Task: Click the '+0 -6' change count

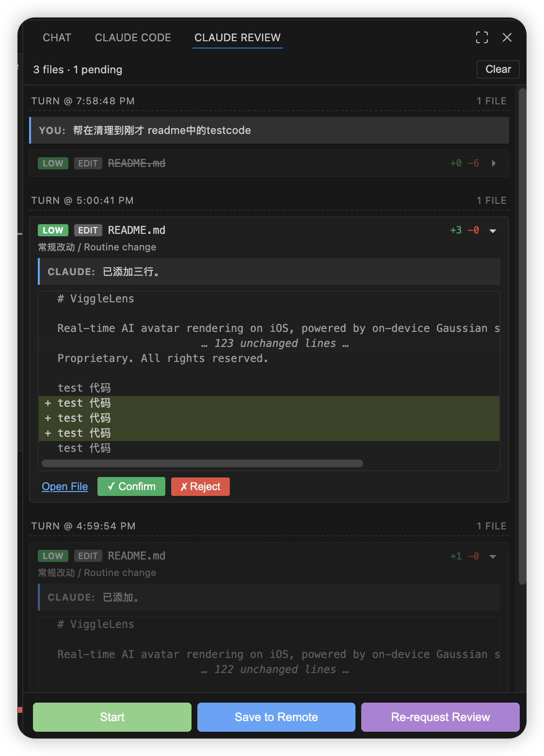Action: [464, 163]
